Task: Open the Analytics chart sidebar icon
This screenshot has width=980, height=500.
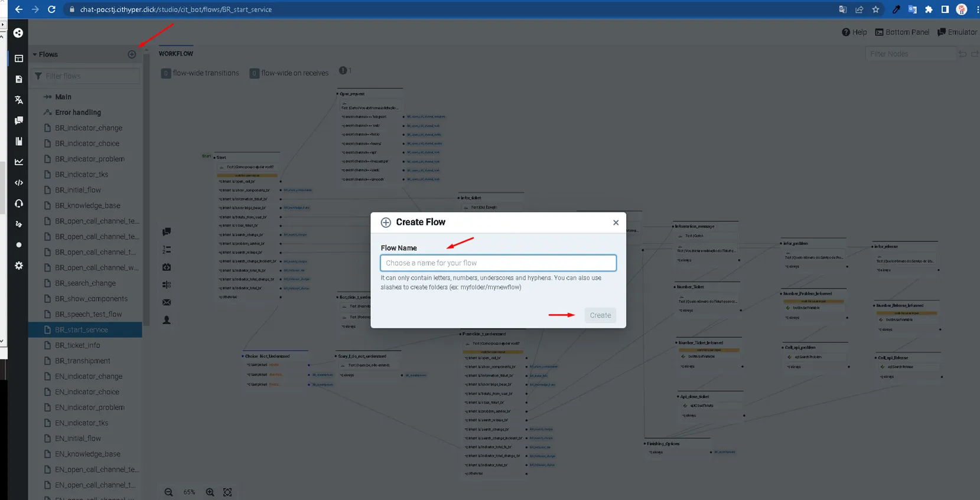Action: [19, 162]
